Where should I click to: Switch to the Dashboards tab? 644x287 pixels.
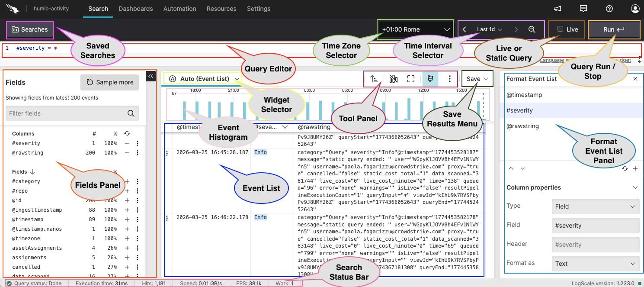tap(136, 9)
